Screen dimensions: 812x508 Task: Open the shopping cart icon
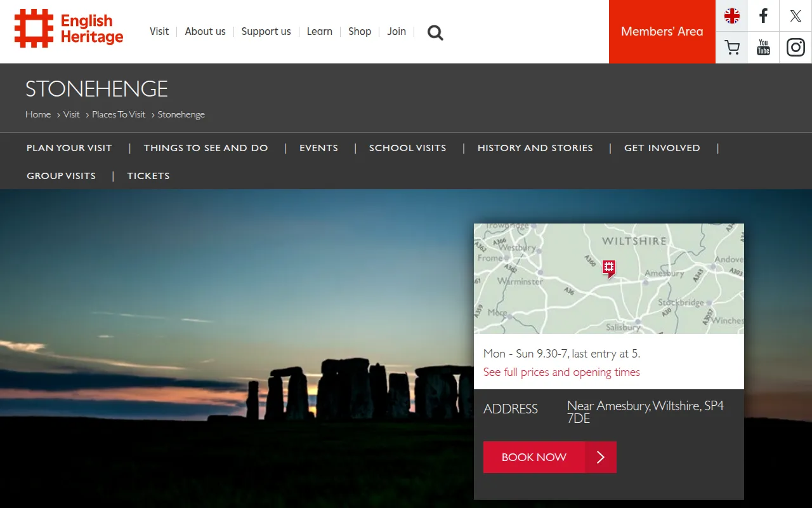point(732,48)
